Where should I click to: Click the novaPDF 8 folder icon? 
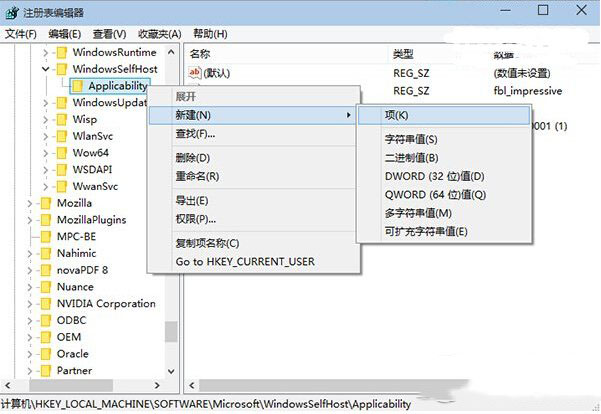click(46, 270)
